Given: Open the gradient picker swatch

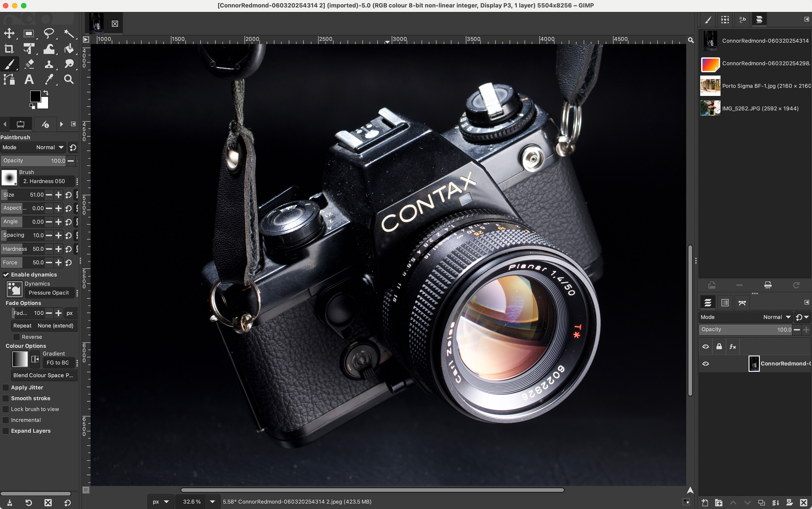Looking at the screenshot, I should 20,359.
